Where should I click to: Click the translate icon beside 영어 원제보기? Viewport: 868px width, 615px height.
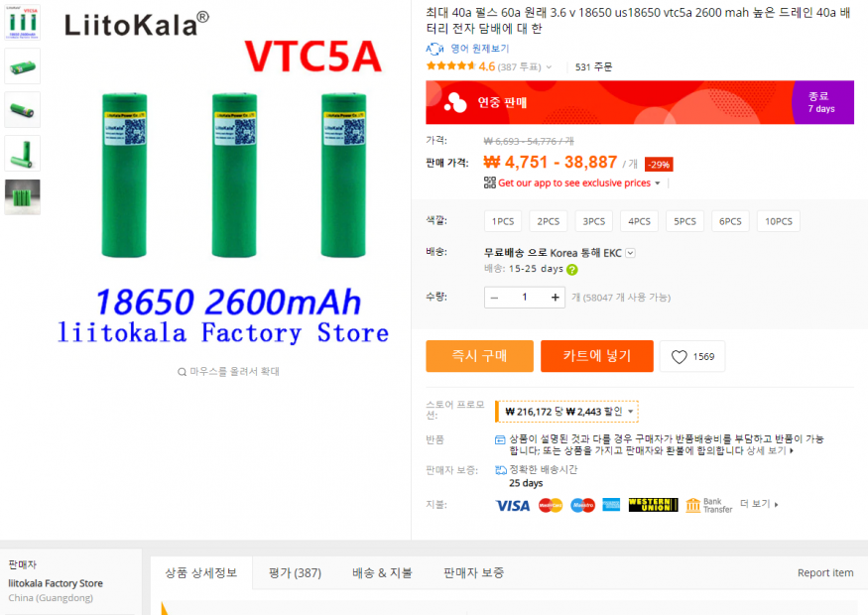[x=434, y=49]
